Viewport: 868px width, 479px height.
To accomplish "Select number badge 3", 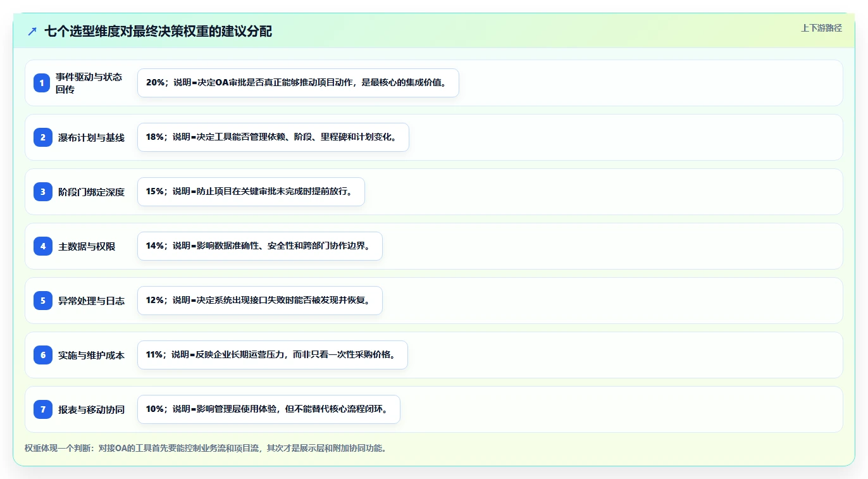I will 43,192.
